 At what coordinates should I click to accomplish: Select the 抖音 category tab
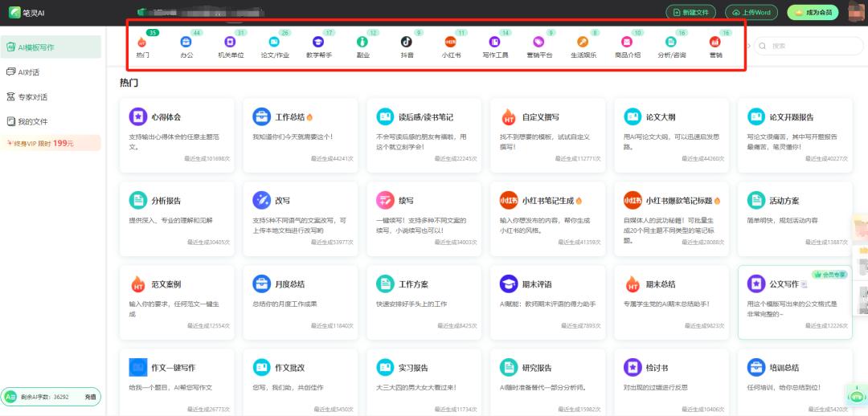[407, 47]
